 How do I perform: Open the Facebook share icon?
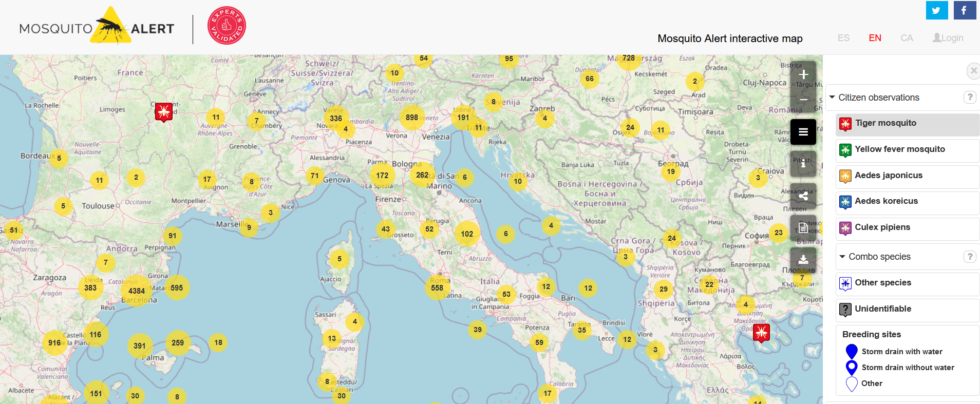(x=964, y=10)
